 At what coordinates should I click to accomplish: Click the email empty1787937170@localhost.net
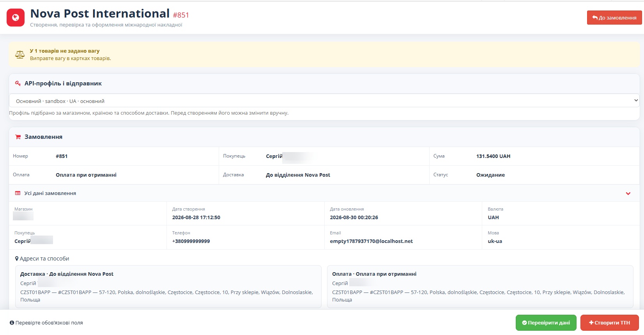(371, 241)
